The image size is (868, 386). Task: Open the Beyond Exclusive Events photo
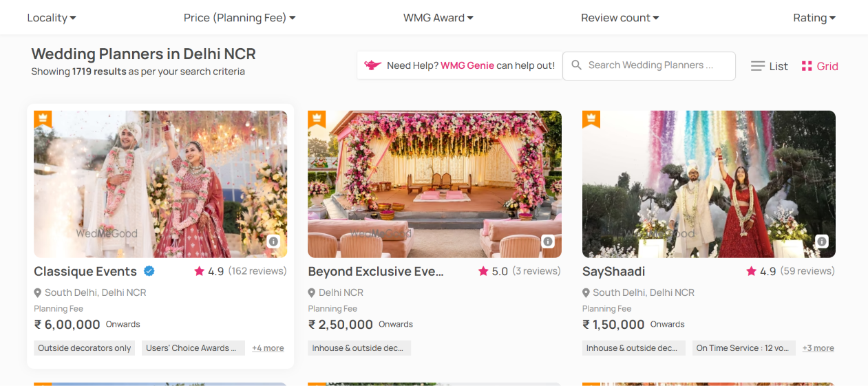434,184
